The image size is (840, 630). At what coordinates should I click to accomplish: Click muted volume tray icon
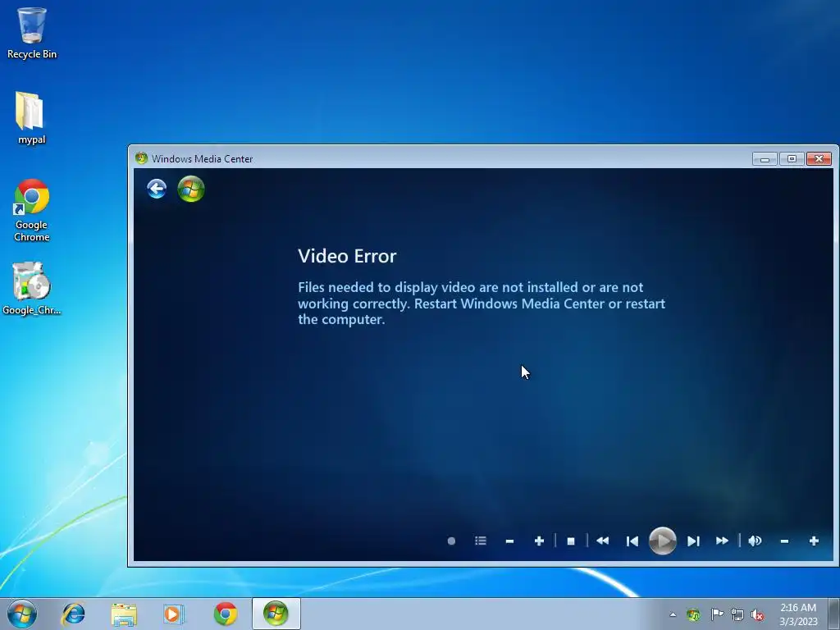pyautogui.click(x=757, y=615)
